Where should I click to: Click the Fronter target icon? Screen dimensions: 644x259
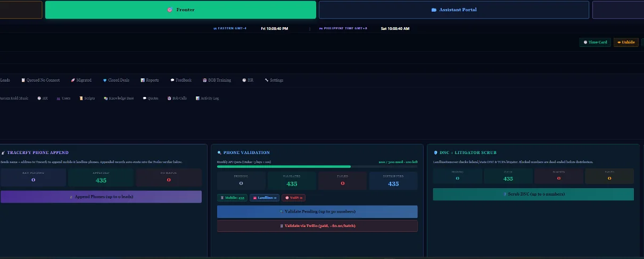tap(170, 10)
